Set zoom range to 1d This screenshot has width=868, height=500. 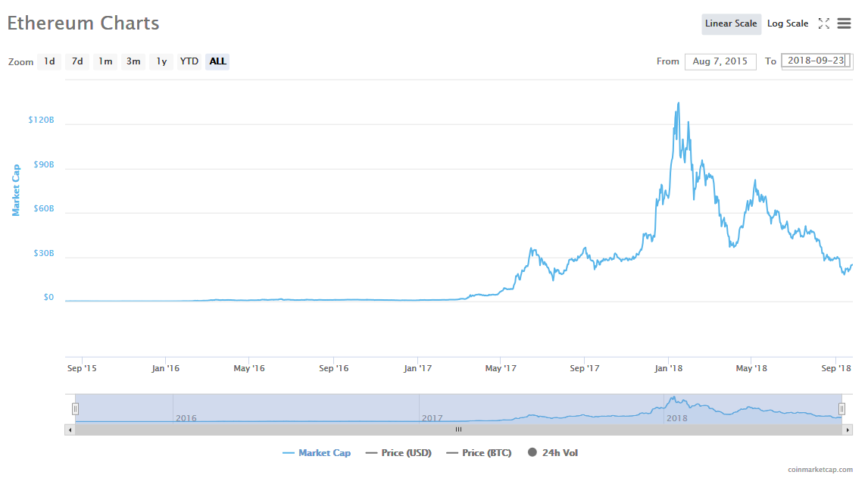pyautogui.click(x=50, y=61)
